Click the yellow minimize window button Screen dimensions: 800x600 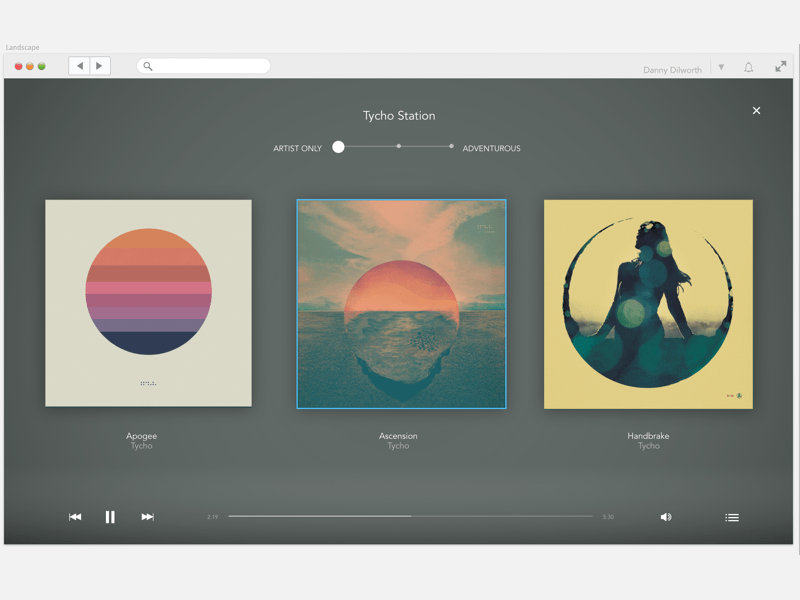(x=30, y=66)
